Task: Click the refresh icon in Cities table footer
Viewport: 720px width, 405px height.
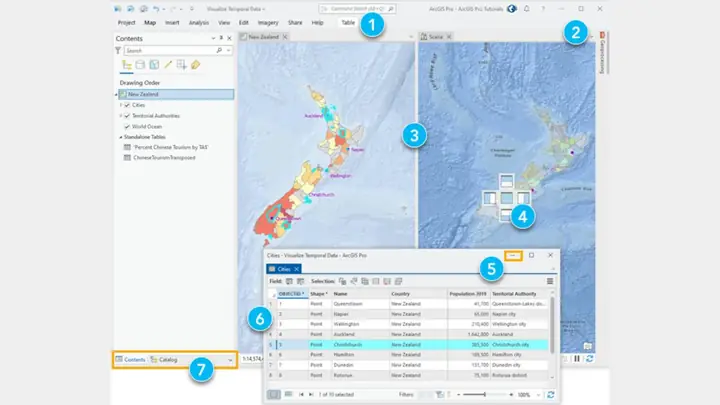Action: [551, 394]
